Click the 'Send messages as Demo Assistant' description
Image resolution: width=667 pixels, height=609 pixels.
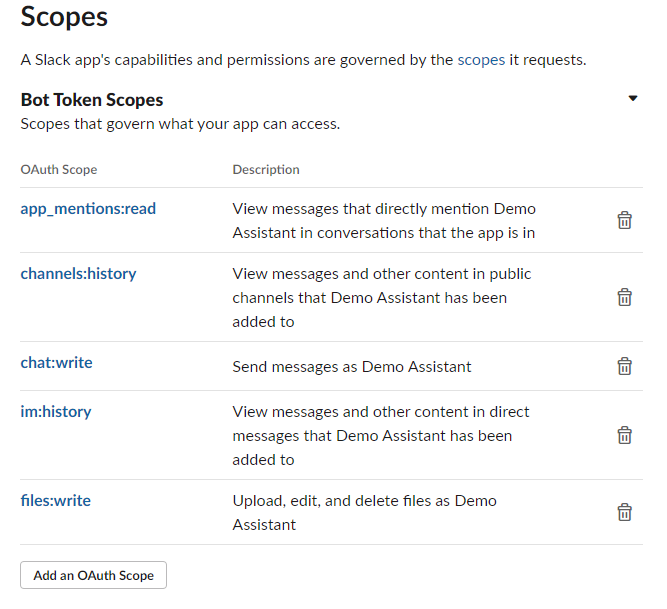[x=352, y=367]
